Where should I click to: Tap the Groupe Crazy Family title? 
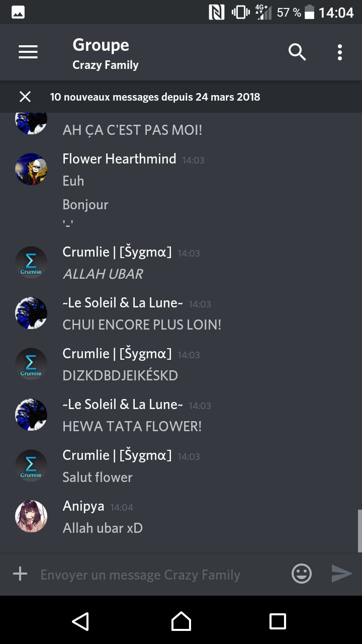click(x=106, y=53)
